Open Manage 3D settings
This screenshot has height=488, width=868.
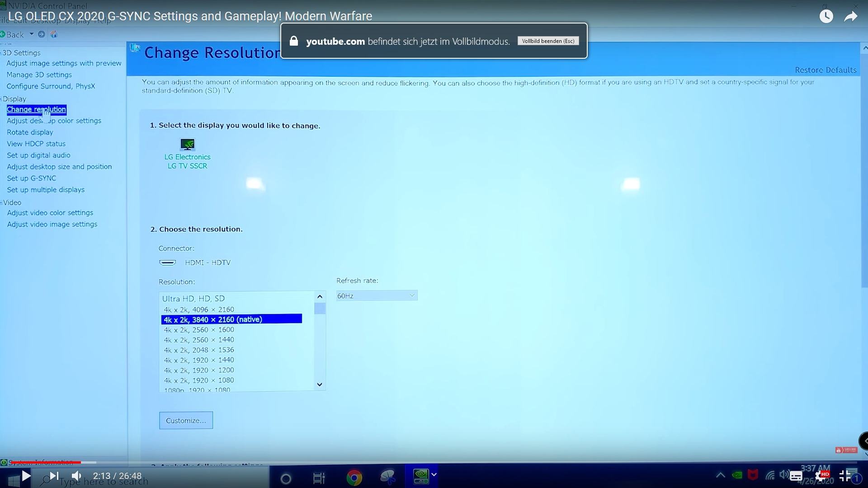coord(39,75)
